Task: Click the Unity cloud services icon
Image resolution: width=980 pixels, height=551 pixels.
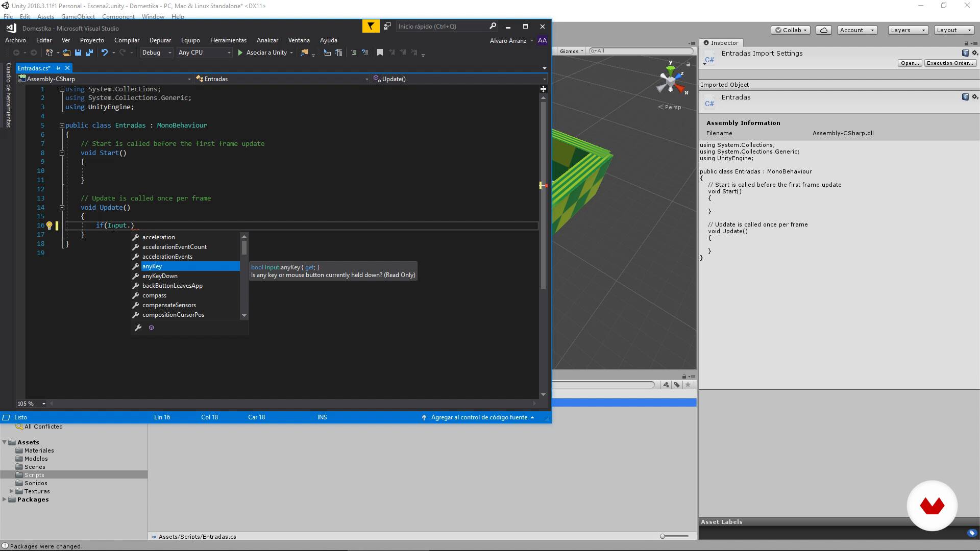Action: coord(824,30)
